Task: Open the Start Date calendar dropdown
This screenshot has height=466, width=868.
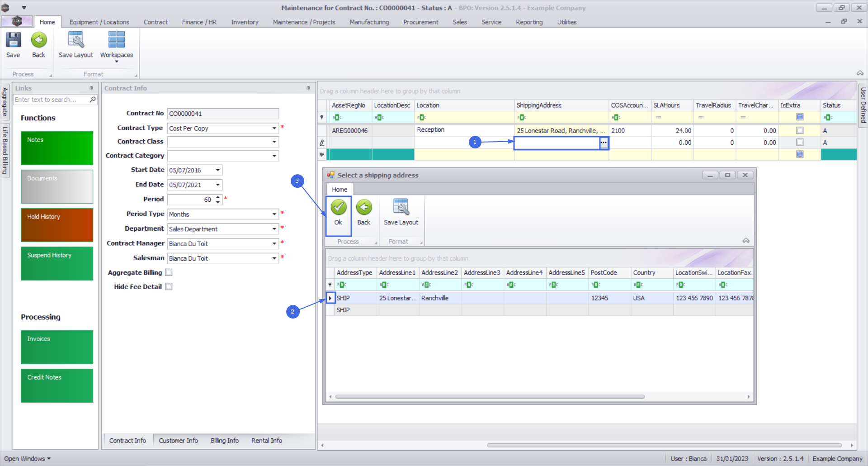Action: click(x=218, y=171)
